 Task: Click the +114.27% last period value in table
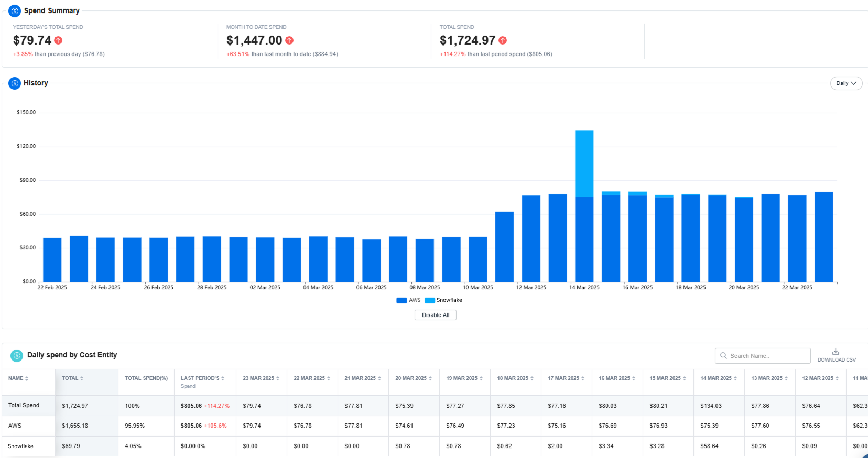click(x=216, y=406)
